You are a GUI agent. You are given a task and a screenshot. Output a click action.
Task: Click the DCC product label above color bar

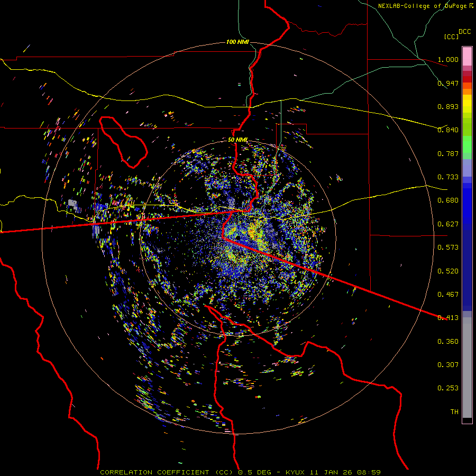pyautogui.click(x=465, y=31)
